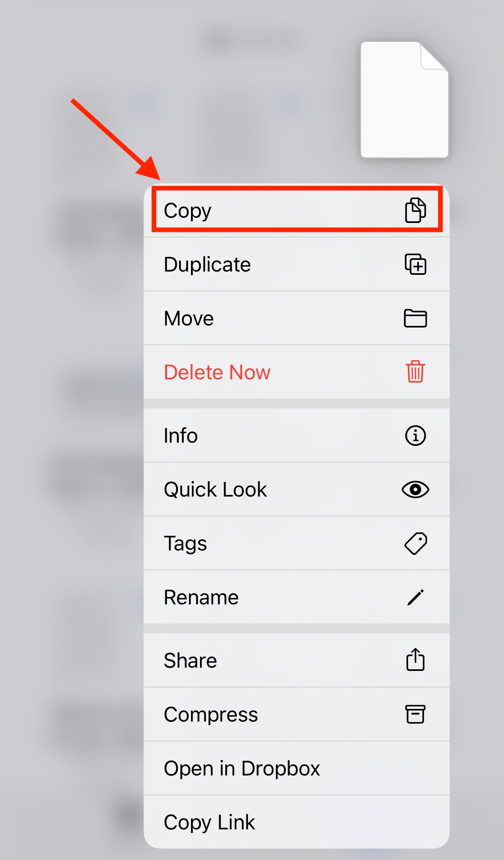504x860 pixels.
Task: Tap Open in Dropbox
Action: (x=297, y=768)
